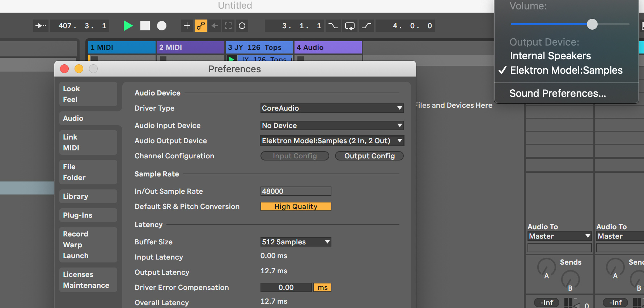The height and width of the screenshot is (308, 644).
Task: Click the Capture MIDI bracket icon
Action: [x=228, y=26]
